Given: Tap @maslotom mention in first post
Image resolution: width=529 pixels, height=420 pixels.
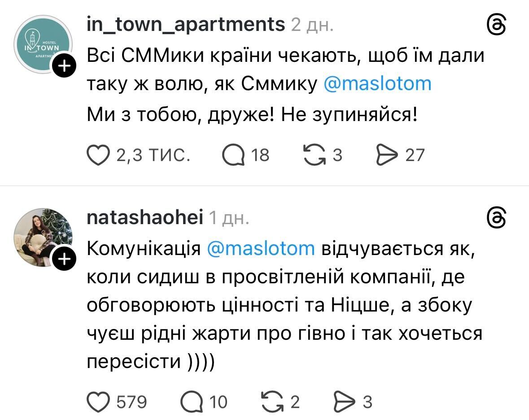Looking at the screenshot, I should (x=377, y=83).
